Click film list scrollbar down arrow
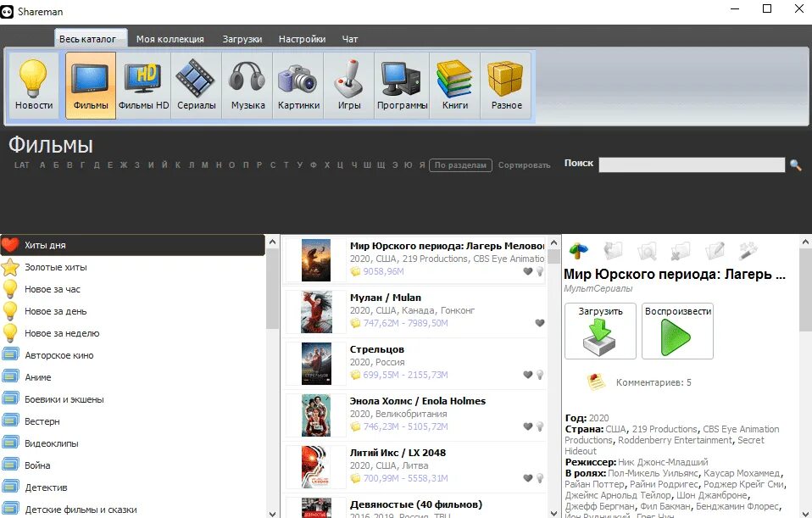812x518 pixels. [554, 513]
